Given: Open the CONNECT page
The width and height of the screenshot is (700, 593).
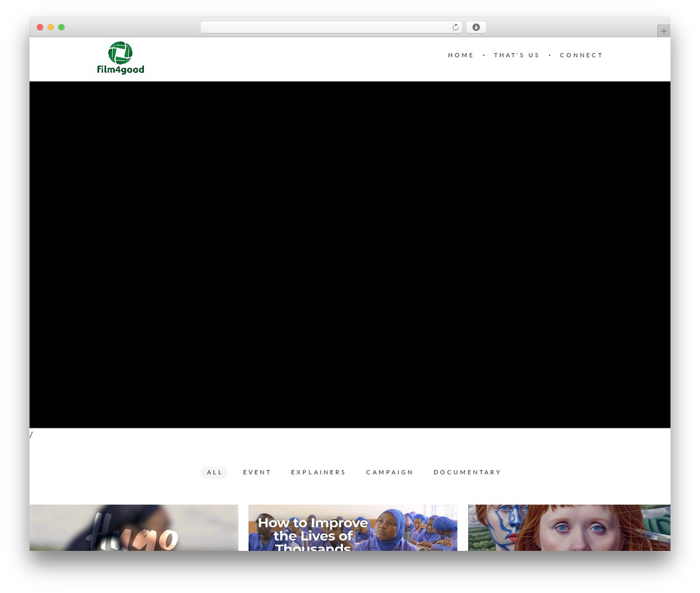Looking at the screenshot, I should [581, 55].
